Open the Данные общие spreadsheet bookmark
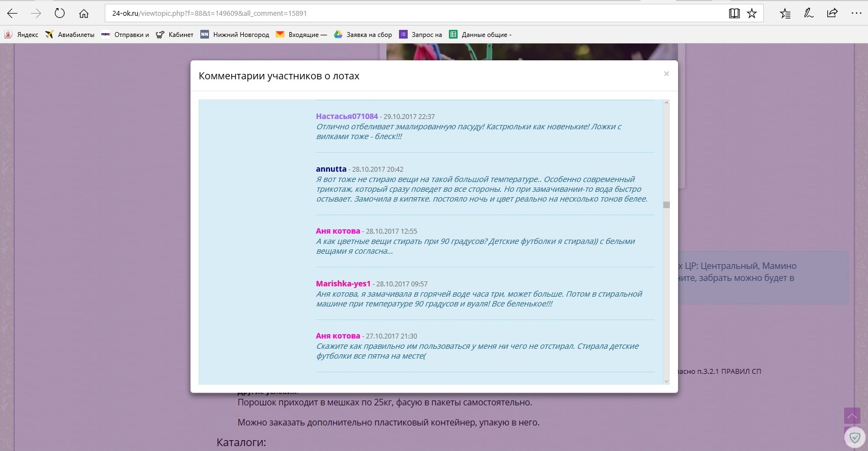The image size is (868, 451). click(480, 35)
